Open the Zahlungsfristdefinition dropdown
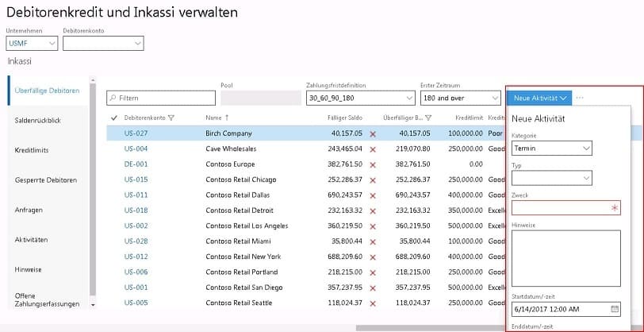Screen dimensions: 644x332 coord(409,98)
